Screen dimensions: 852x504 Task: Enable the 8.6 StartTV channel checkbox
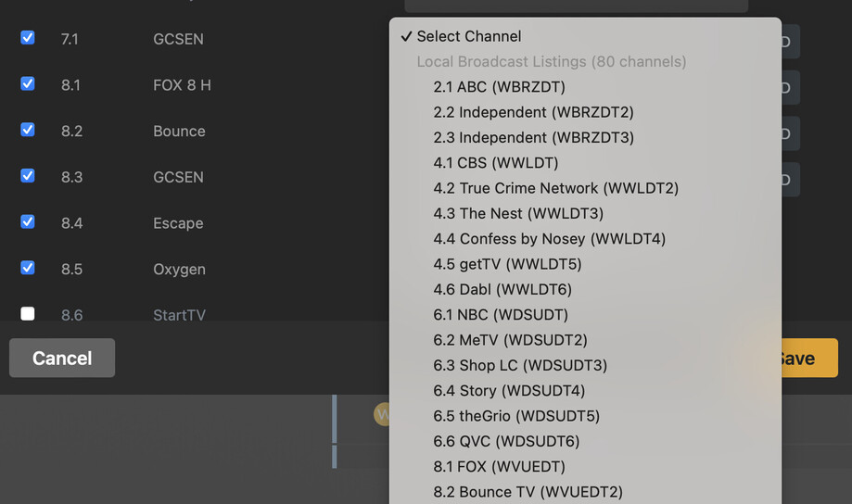tap(28, 314)
